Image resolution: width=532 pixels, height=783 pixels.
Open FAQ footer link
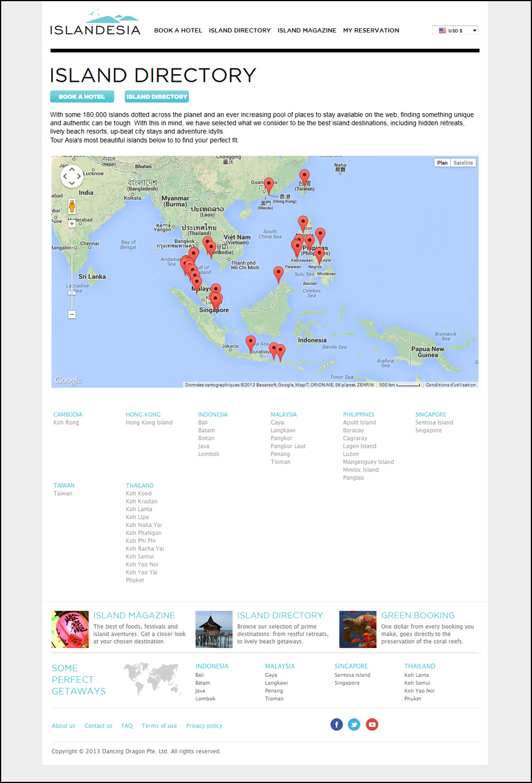click(127, 726)
